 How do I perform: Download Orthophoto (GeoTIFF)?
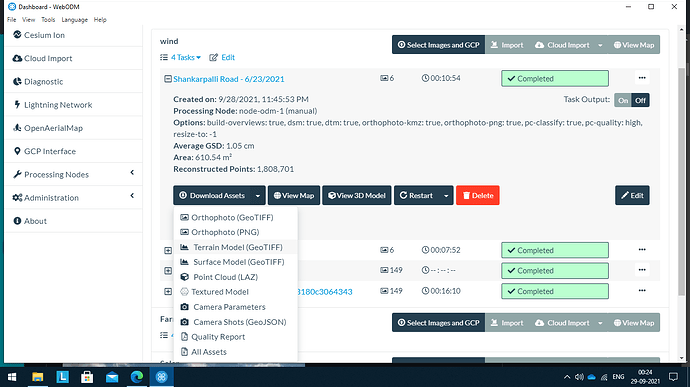[x=236, y=217]
